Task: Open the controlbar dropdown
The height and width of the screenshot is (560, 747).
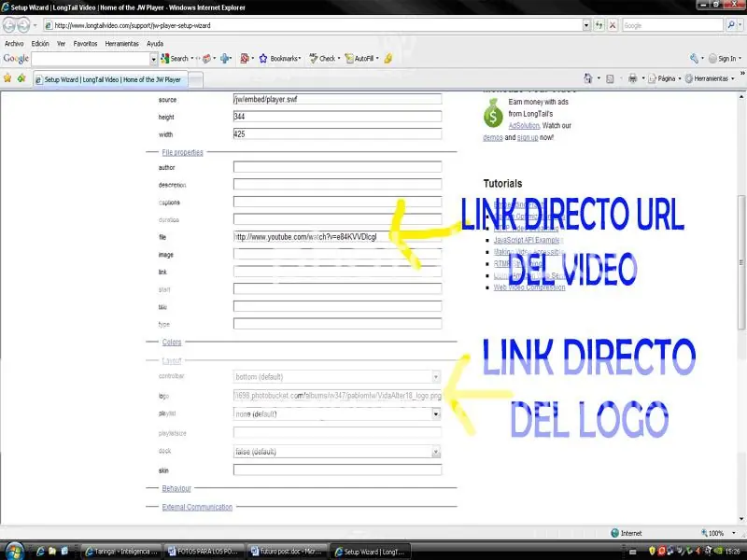Action: tap(337, 377)
